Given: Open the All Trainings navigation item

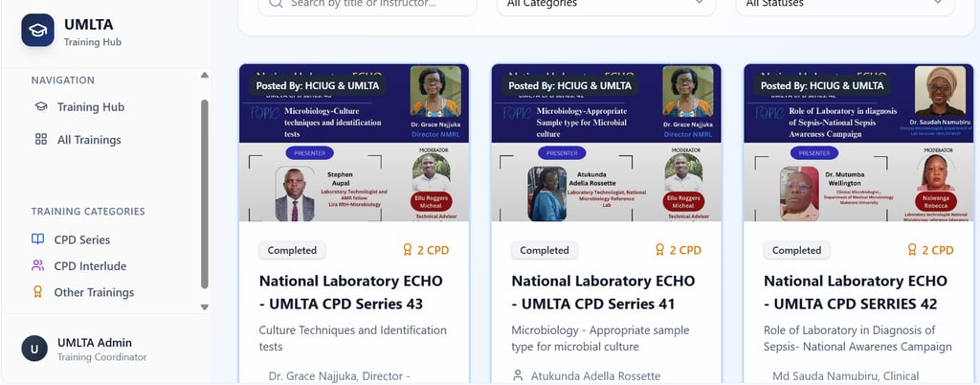Looking at the screenshot, I should coord(89,140).
